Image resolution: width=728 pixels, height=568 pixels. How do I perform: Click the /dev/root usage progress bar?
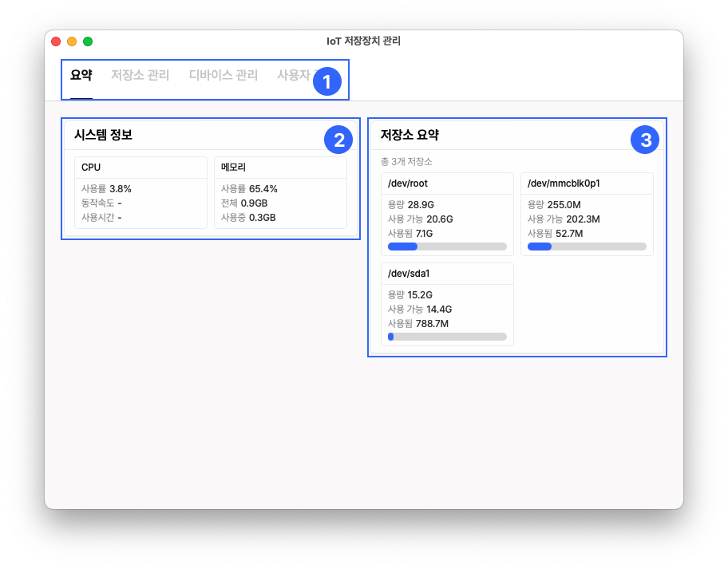click(x=447, y=247)
